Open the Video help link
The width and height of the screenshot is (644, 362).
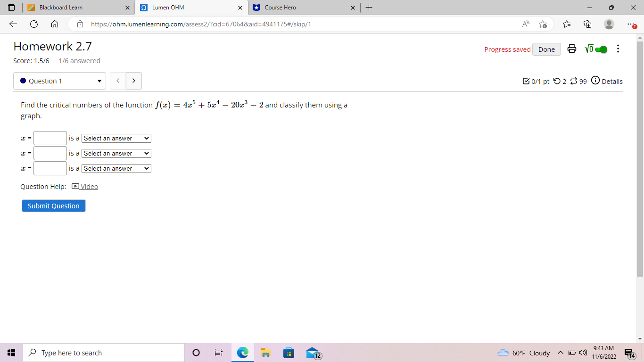[x=85, y=186]
